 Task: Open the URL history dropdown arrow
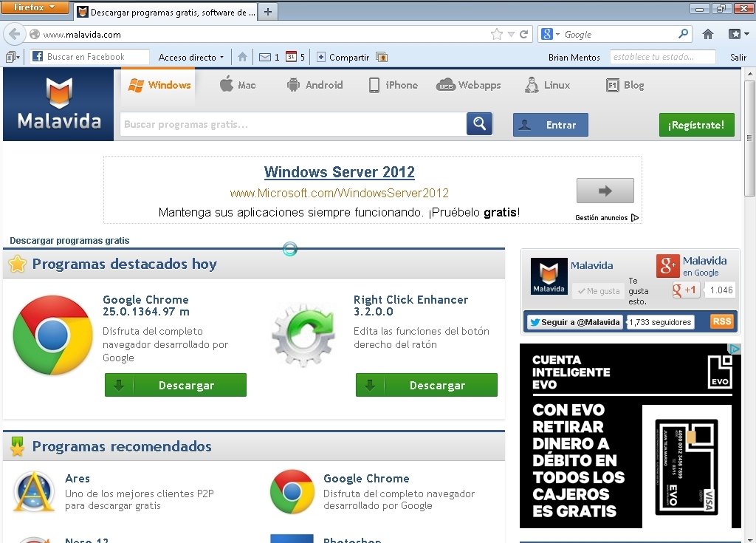[x=512, y=34]
